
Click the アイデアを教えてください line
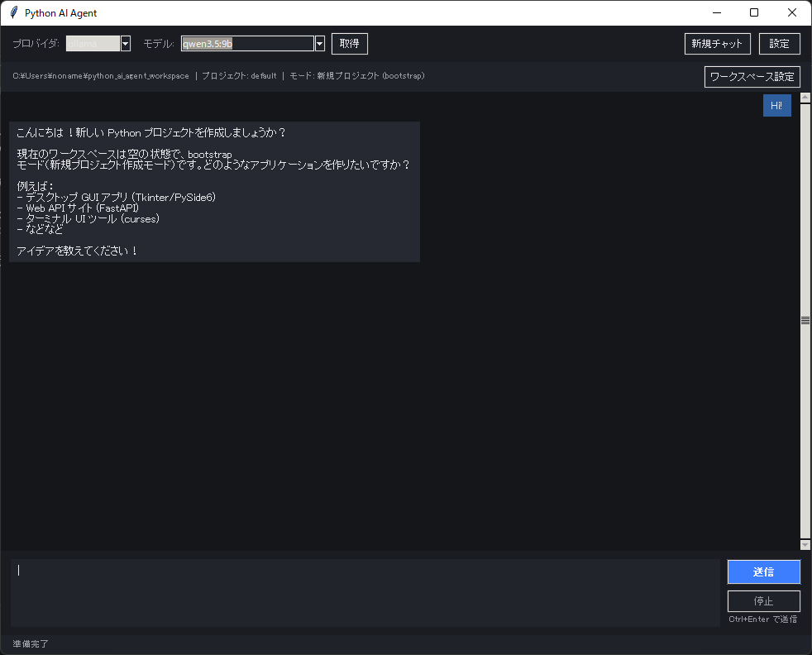click(77, 251)
